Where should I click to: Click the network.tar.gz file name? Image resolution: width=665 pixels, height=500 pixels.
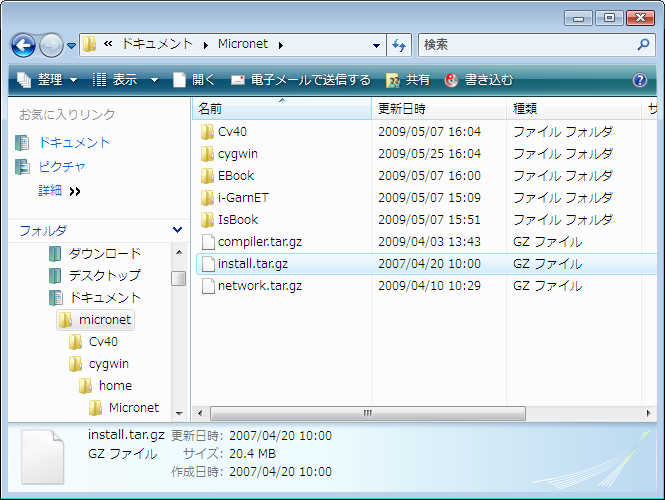[260, 286]
